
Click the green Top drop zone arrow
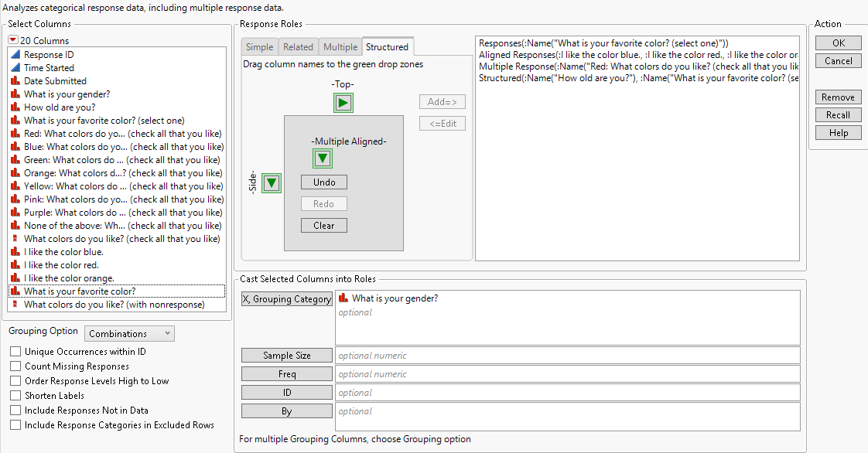(x=343, y=102)
